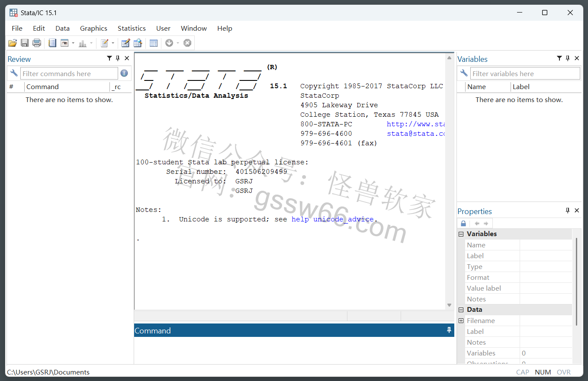
Task: Open the File menu
Action: (17, 28)
